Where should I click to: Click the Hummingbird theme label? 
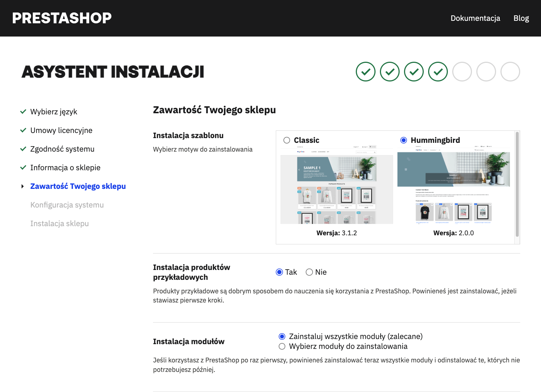click(x=435, y=140)
